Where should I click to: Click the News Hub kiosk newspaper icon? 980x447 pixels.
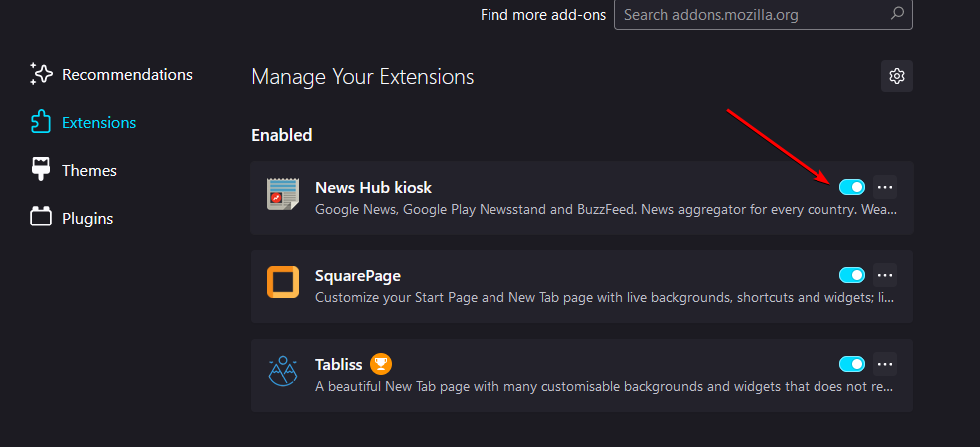[283, 194]
